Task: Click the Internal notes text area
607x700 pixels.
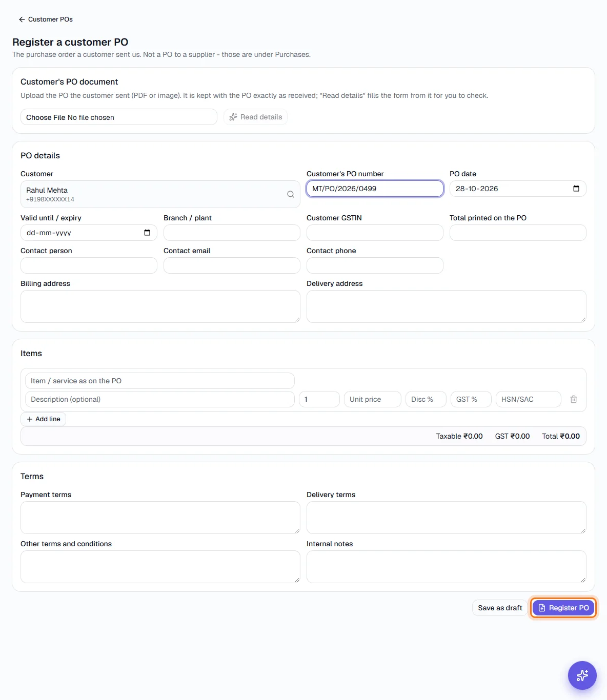Action: pyautogui.click(x=447, y=567)
